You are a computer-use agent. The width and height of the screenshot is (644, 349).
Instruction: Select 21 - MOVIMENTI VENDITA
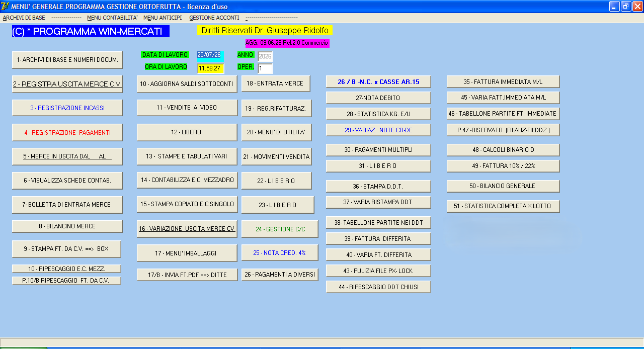tap(277, 156)
